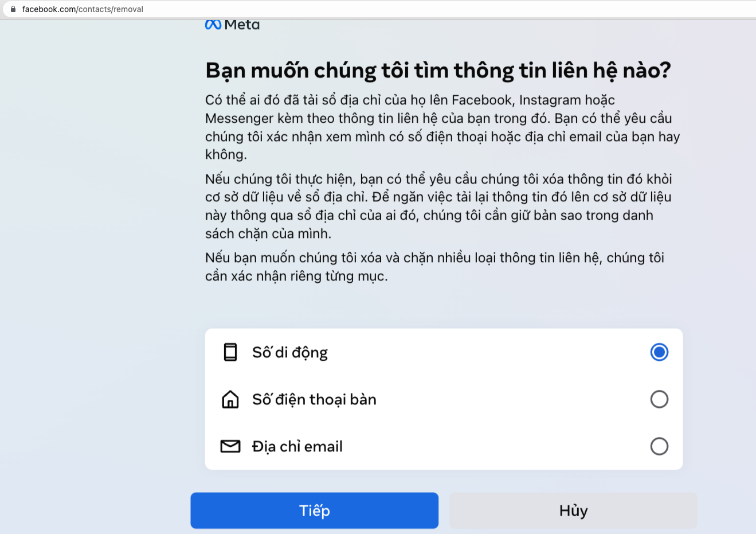This screenshot has height=534, width=756.
Task: Click the Số di động label
Action: (290, 353)
